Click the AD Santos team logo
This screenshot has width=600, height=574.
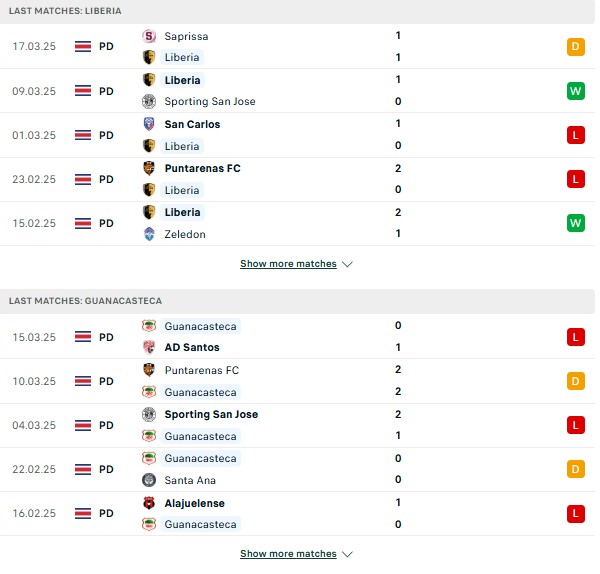click(149, 347)
